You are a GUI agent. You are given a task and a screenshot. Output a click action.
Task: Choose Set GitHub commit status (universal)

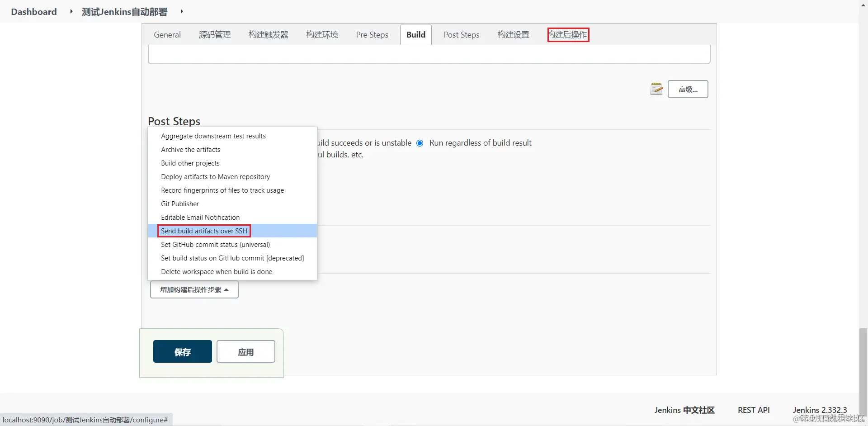pyautogui.click(x=215, y=244)
